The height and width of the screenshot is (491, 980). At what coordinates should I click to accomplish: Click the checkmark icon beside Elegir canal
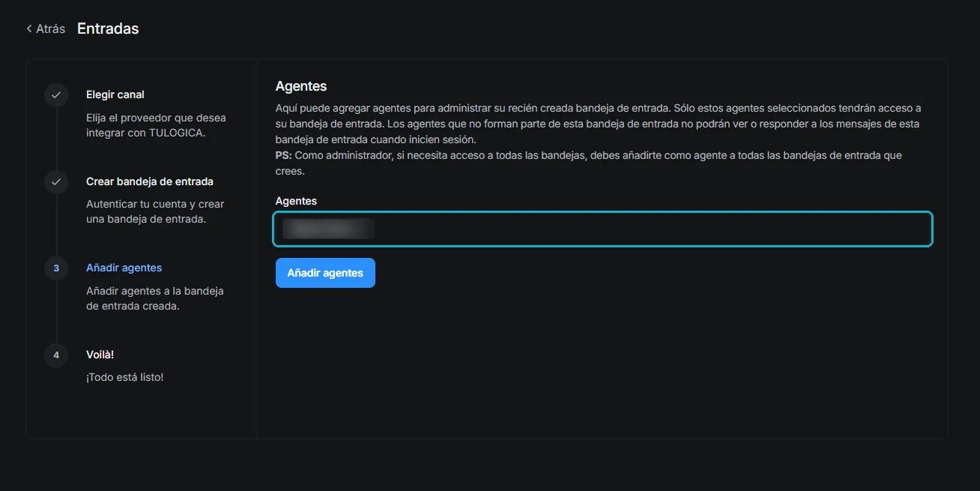tap(56, 95)
